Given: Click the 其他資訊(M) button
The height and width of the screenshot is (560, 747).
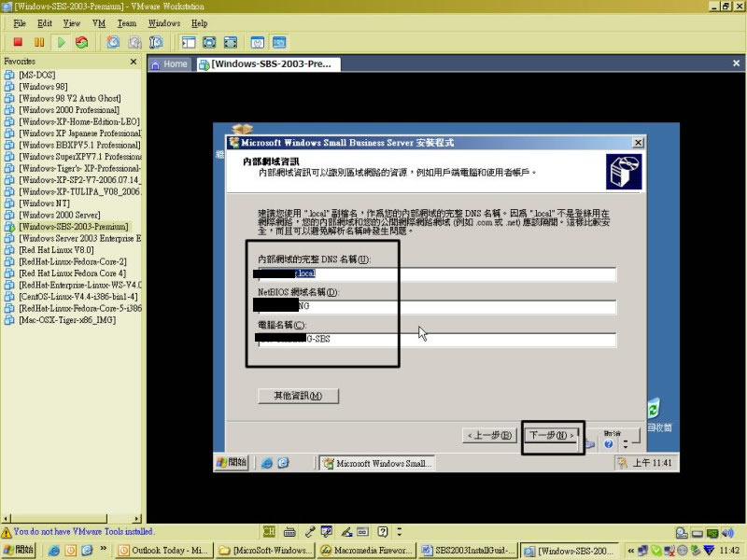Looking at the screenshot, I should (298, 396).
